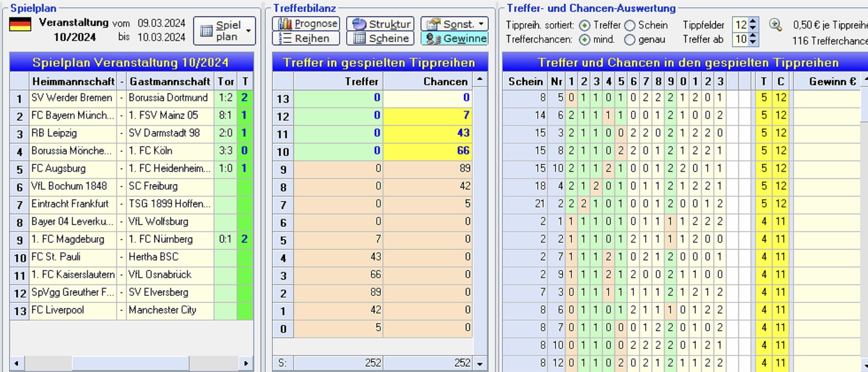
Task: Click the Nr column header
Action: point(556,81)
